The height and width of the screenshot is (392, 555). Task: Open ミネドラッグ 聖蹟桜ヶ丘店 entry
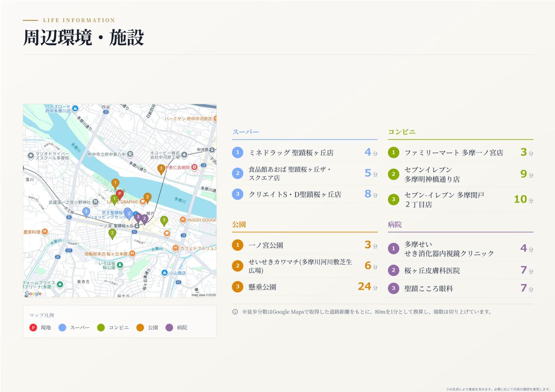point(305,153)
